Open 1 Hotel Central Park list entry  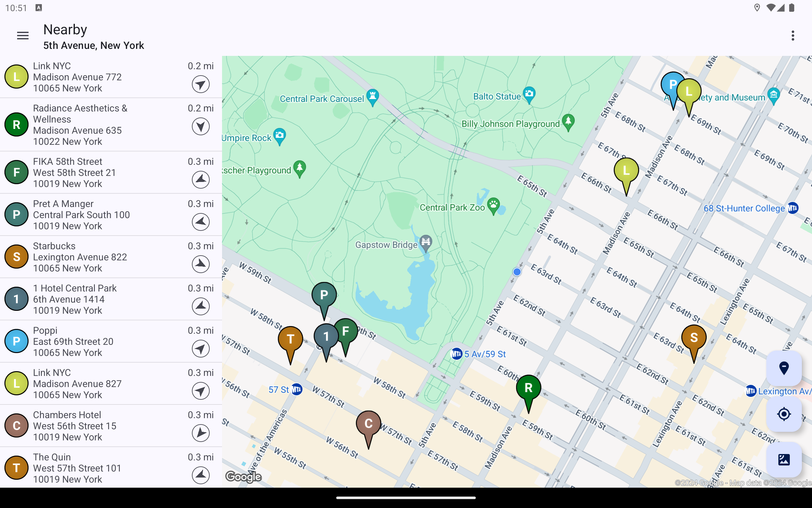click(111, 299)
